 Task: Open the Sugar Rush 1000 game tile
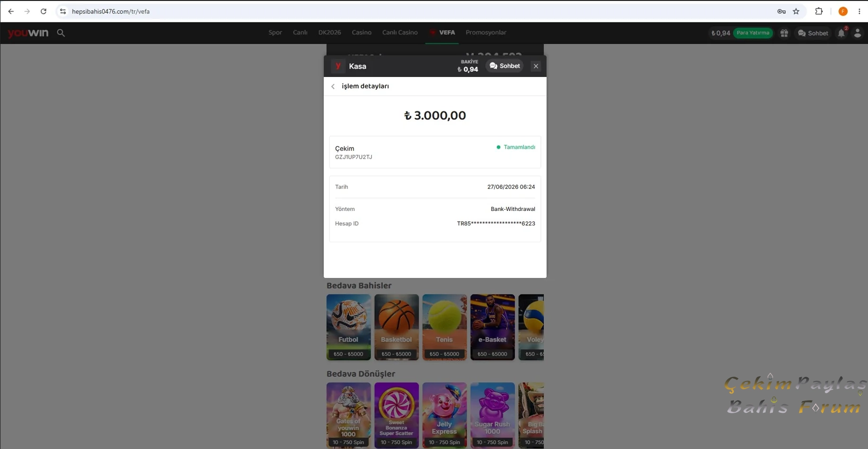point(492,415)
